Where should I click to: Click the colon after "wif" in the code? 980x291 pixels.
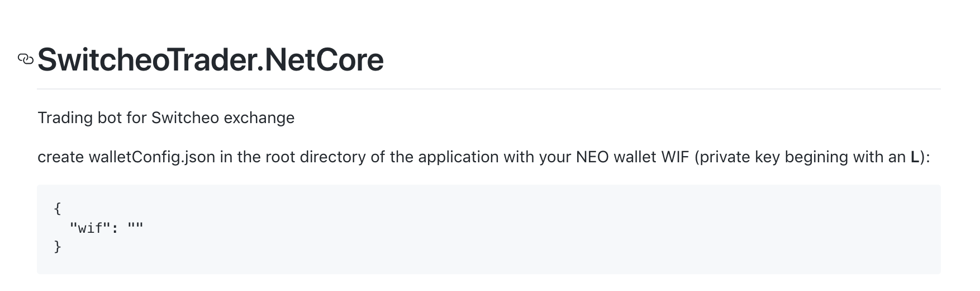[114, 228]
